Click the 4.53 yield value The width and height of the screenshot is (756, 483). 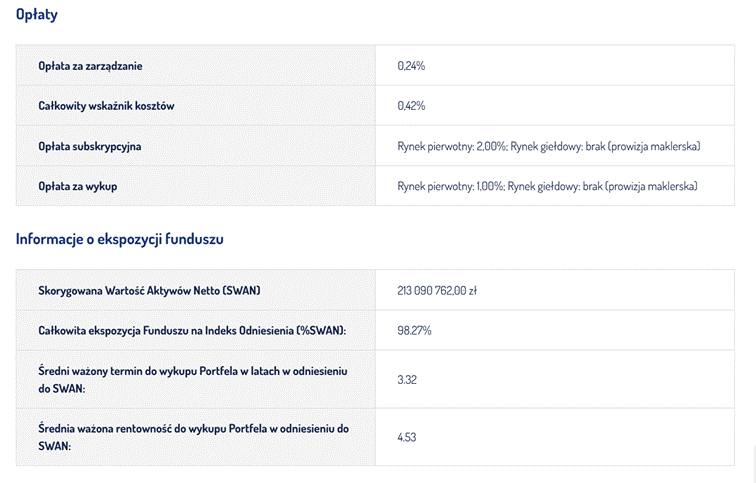click(406, 437)
